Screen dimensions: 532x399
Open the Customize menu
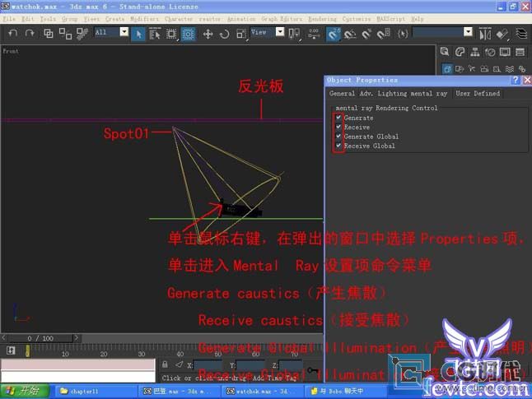click(x=357, y=19)
